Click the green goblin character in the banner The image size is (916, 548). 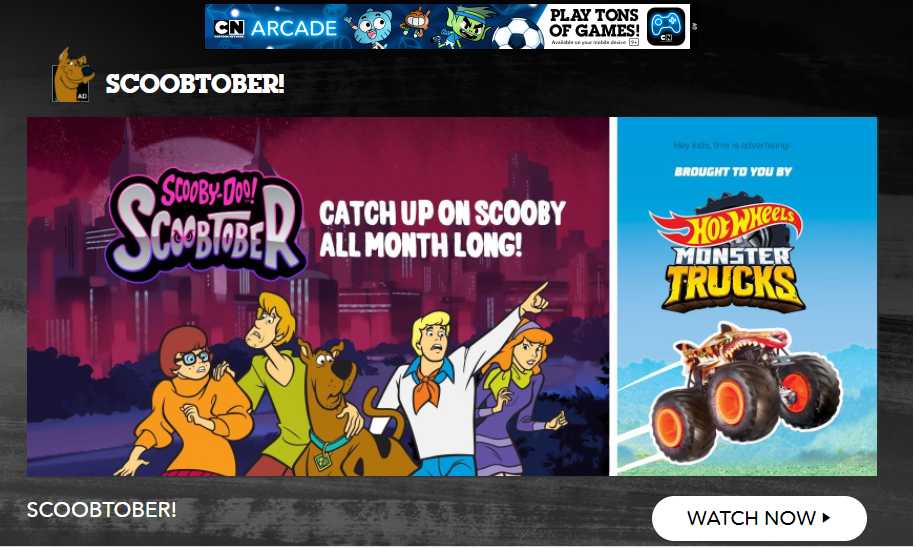click(x=464, y=26)
